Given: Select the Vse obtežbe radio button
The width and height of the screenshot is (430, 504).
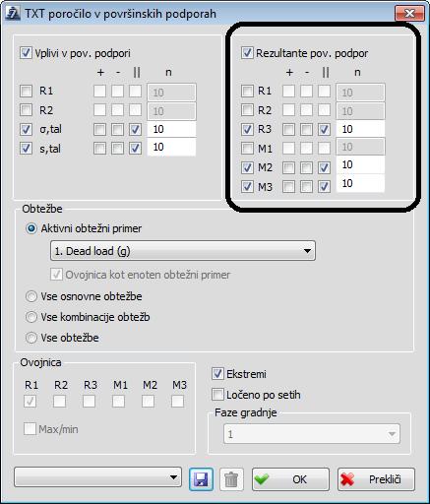Looking at the screenshot, I should (31, 338).
